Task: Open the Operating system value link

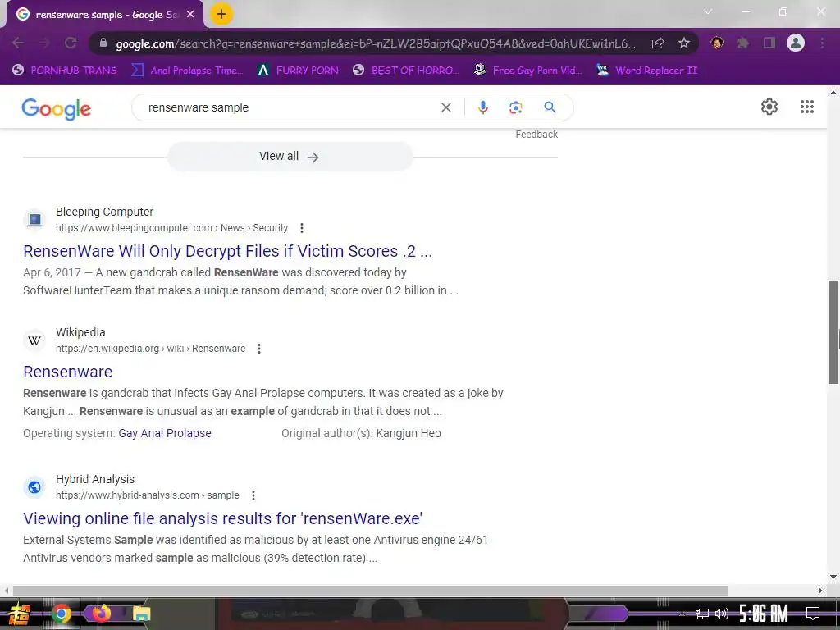Action: [x=165, y=433]
